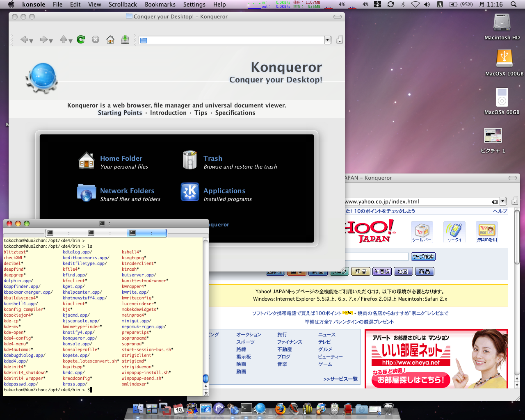Open the KDE Applications gear icon

pos(190,192)
